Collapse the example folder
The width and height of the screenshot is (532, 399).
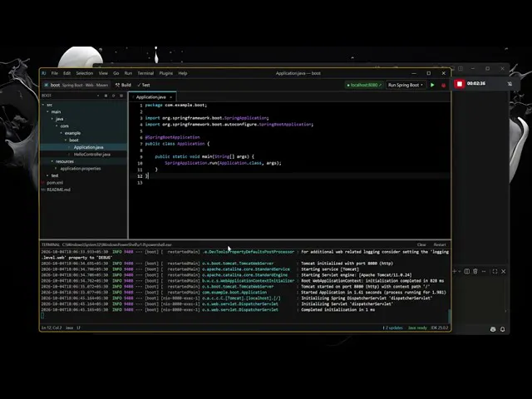pos(61,133)
